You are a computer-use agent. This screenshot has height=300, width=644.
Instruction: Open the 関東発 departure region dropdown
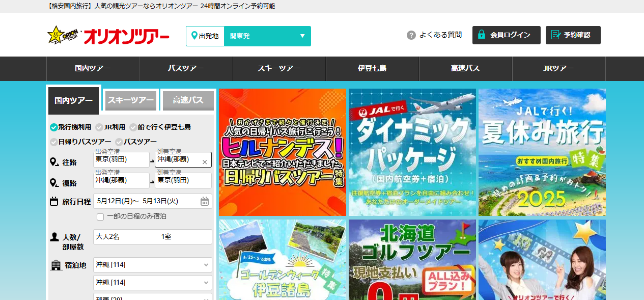pos(267,36)
